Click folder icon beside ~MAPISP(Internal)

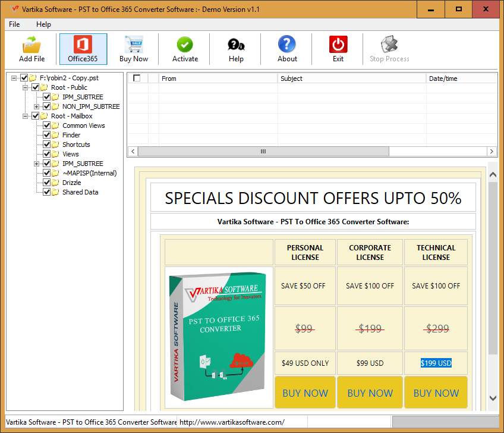55,173
